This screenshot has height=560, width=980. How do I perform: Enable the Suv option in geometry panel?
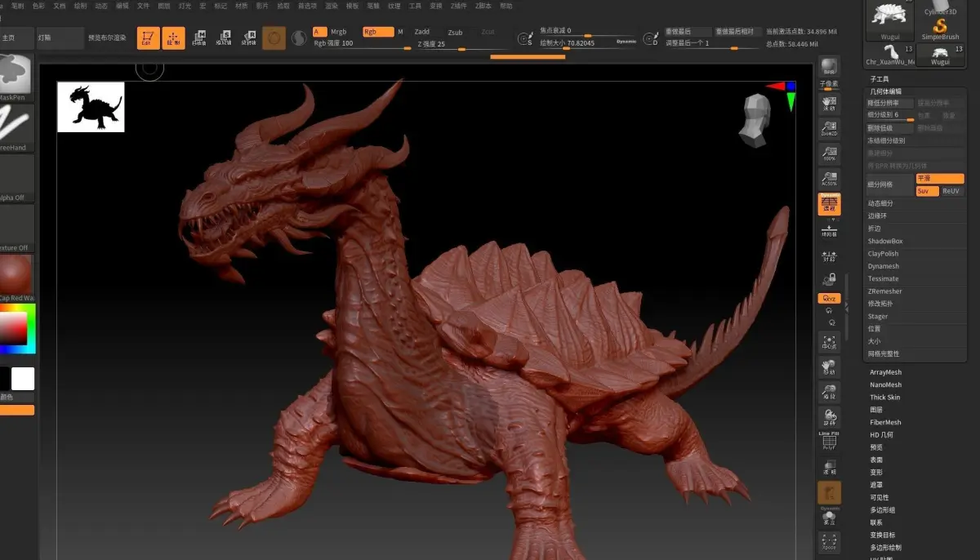(926, 191)
